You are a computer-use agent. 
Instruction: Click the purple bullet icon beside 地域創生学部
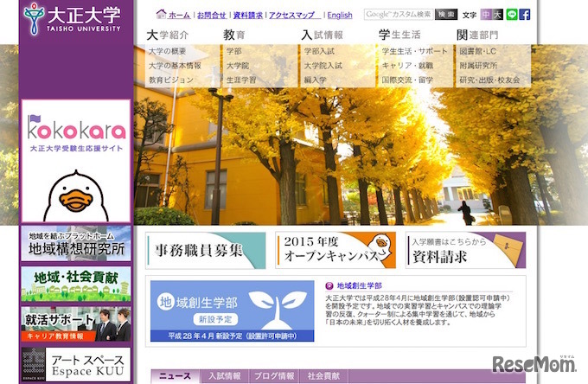[329, 285]
